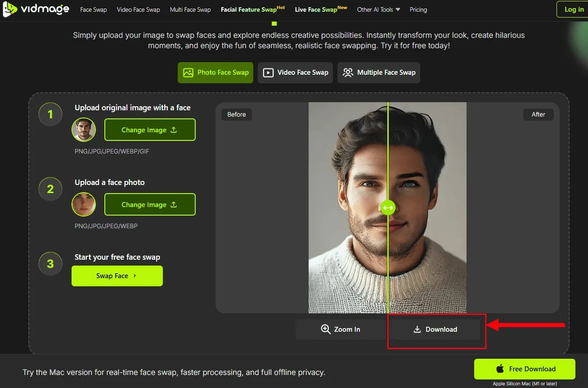Click the Upload a face photo heading
Image resolution: width=588 pixels, height=388 pixels.
click(x=110, y=182)
